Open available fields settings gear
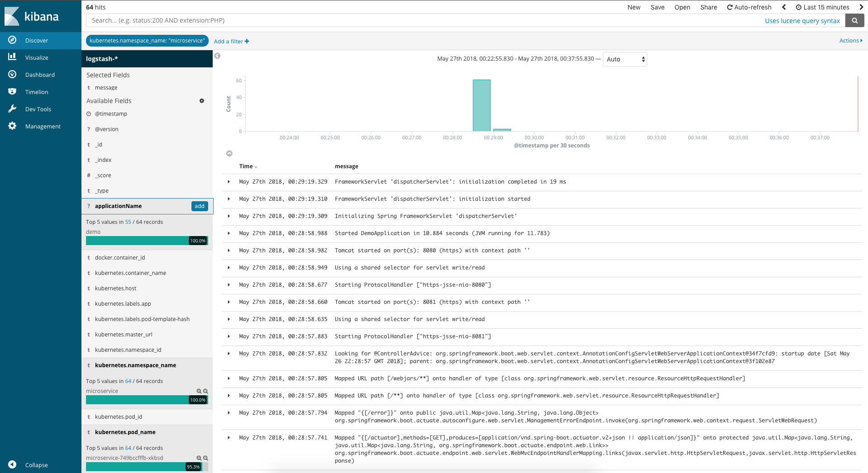The height and width of the screenshot is (473, 868). 202,101
